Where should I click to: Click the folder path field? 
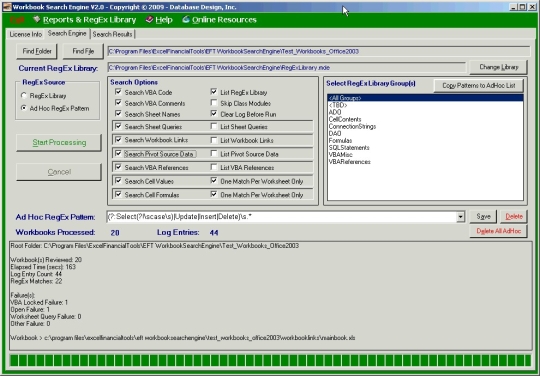319,51
